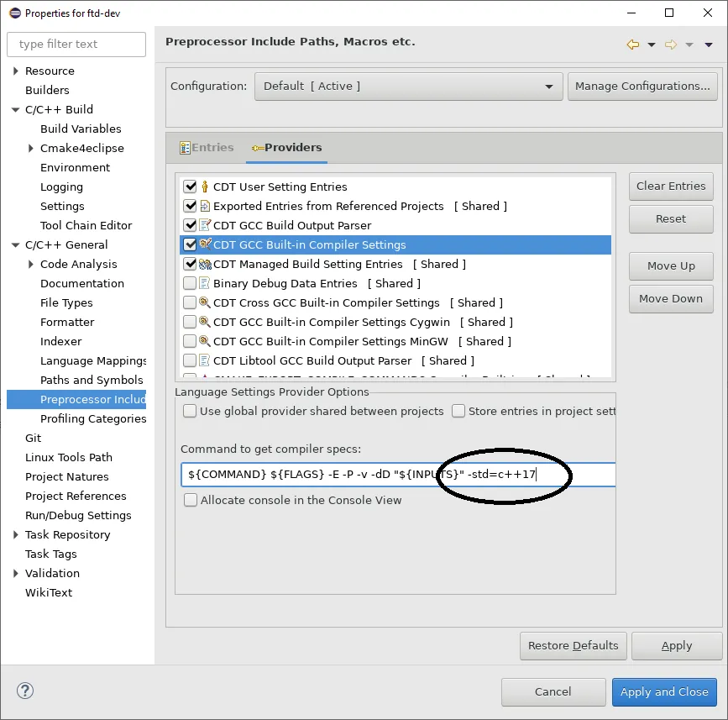728x720 pixels.
Task: Uncheck CDT GCC Build Output Parser checkbox
Action: coord(190,225)
